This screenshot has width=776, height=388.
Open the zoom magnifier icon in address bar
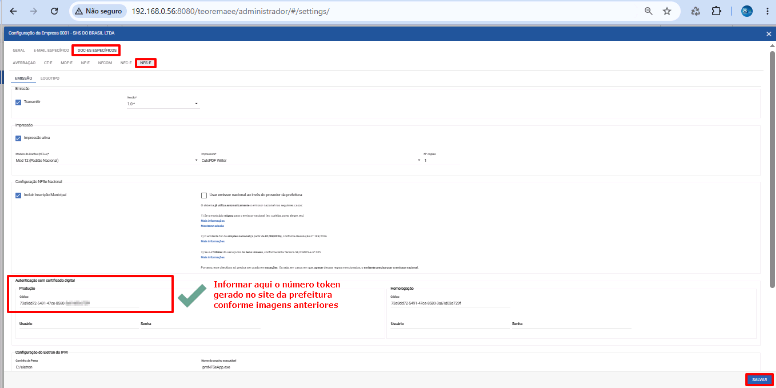click(648, 11)
